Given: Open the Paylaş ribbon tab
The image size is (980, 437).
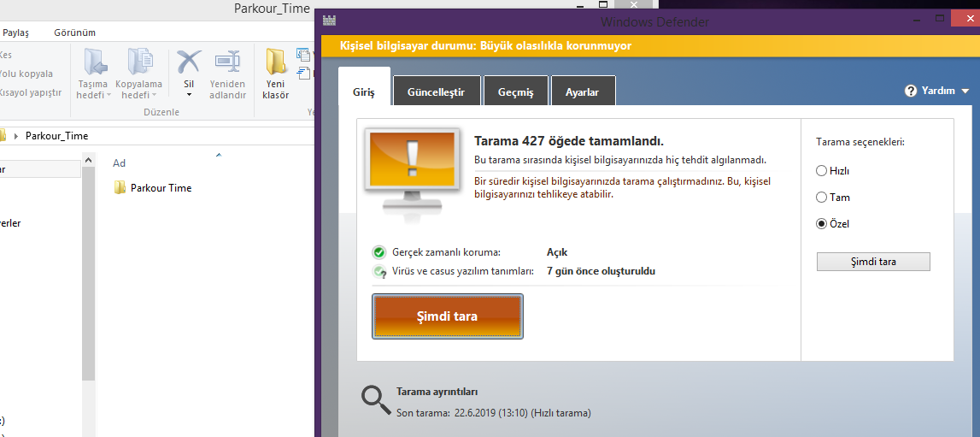Looking at the screenshot, I should point(16,32).
